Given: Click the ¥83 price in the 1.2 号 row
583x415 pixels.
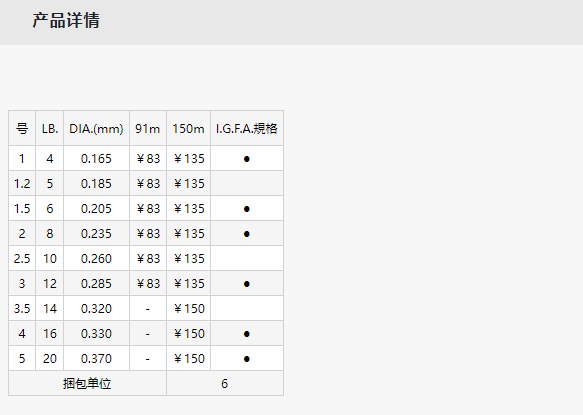Looking at the screenshot, I should [x=148, y=183].
